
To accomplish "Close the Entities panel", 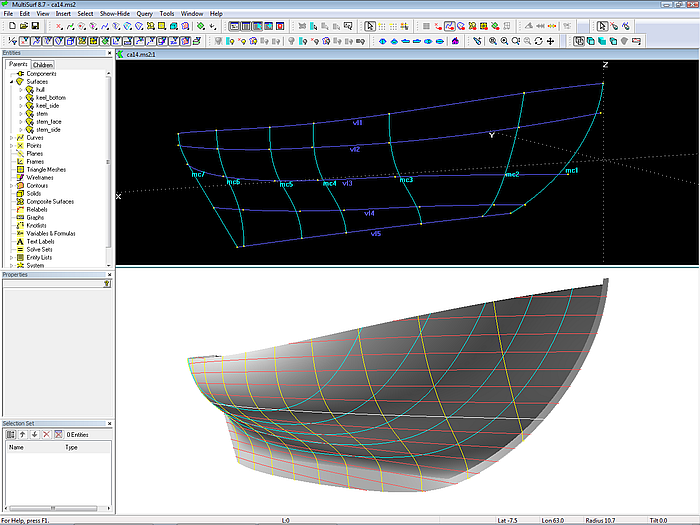I will tap(108, 53).
